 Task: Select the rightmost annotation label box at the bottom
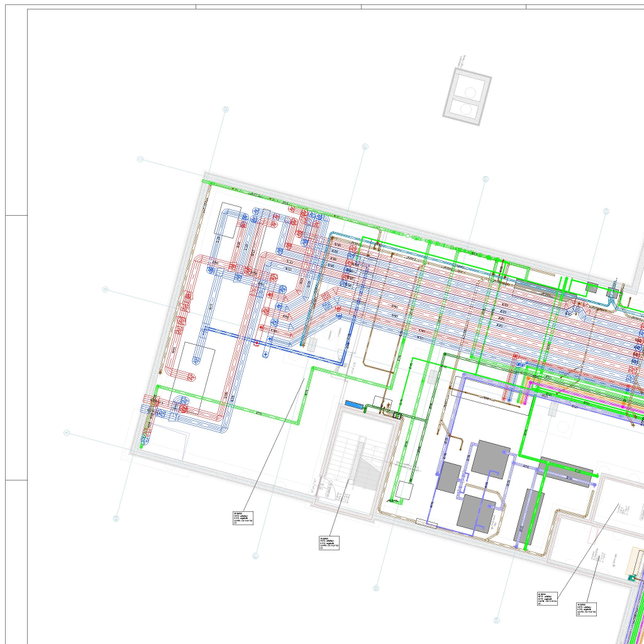[586, 608]
